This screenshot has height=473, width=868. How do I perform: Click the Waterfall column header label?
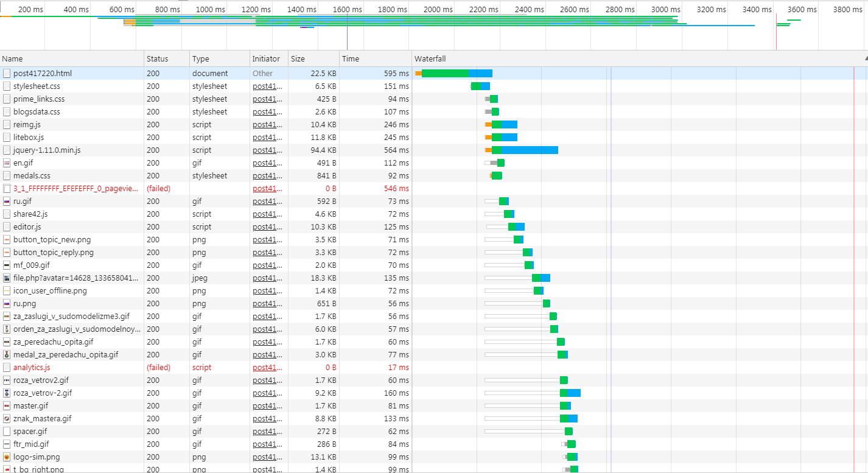point(430,58)
